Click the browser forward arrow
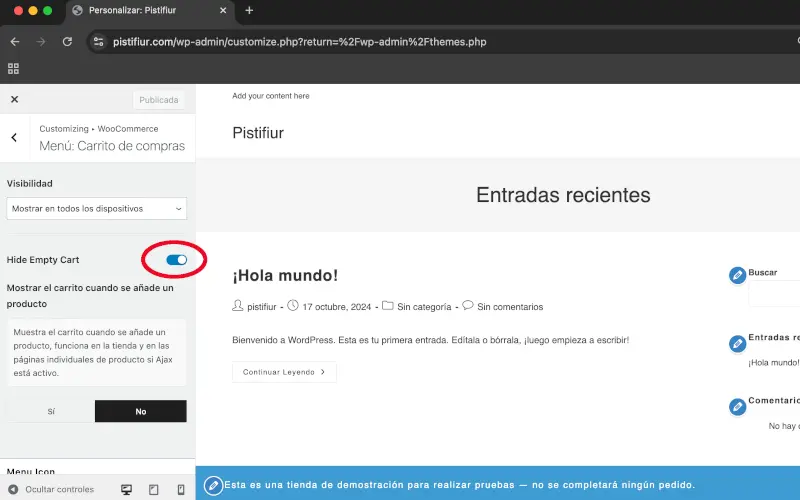 (x=41, y=42)
